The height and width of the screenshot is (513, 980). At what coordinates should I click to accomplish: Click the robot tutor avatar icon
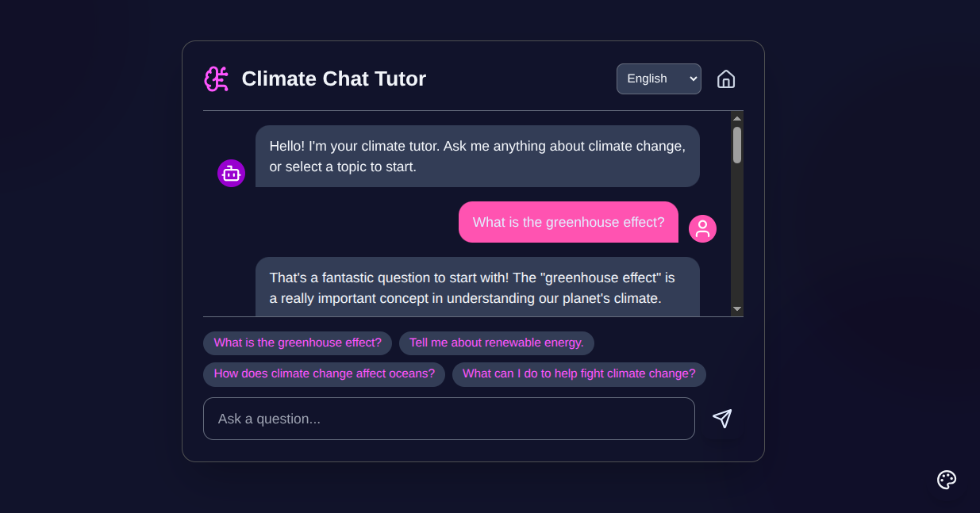click(231, 173)
